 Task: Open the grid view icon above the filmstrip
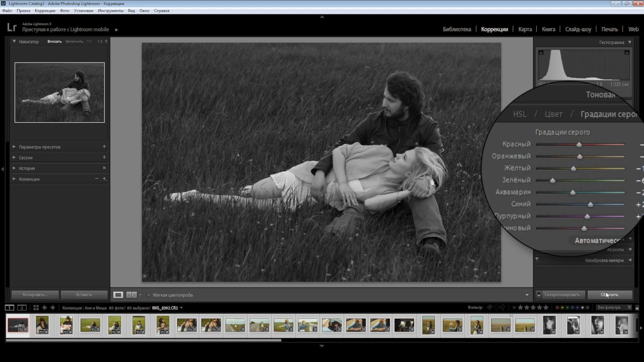(x=36, y=308)
